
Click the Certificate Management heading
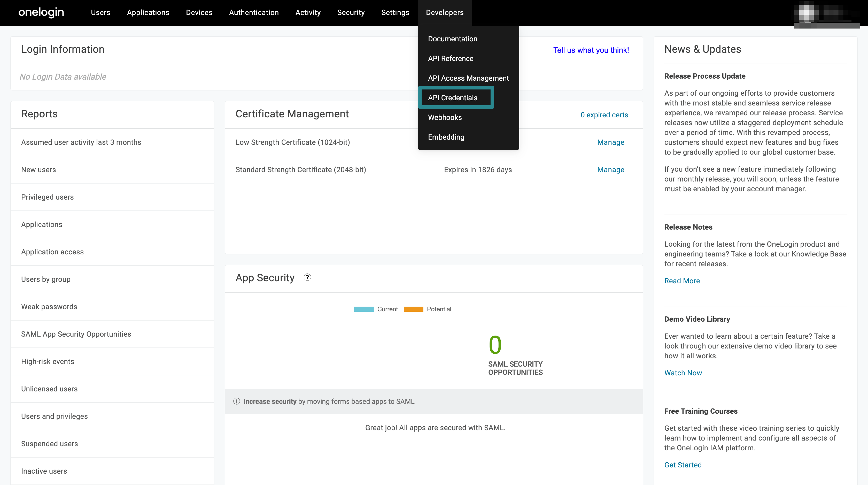292,114
